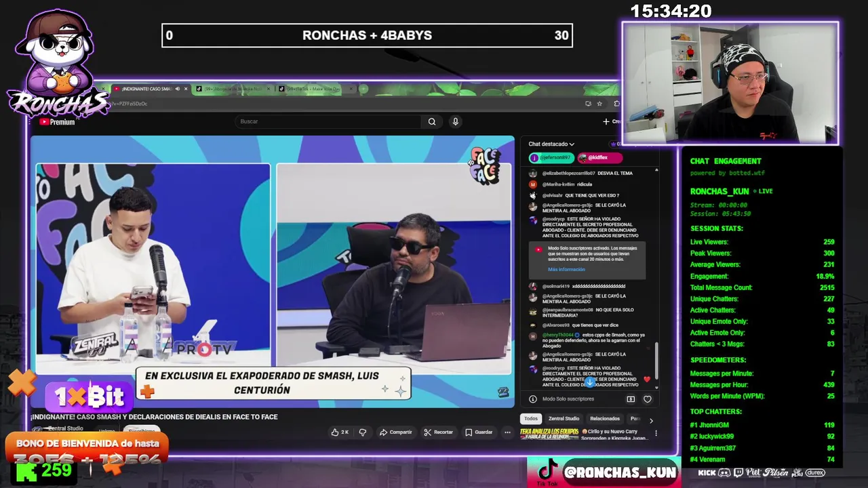868x488 pixels.
Task: Close the second TikTok tab
Action: tap(269, 89)
